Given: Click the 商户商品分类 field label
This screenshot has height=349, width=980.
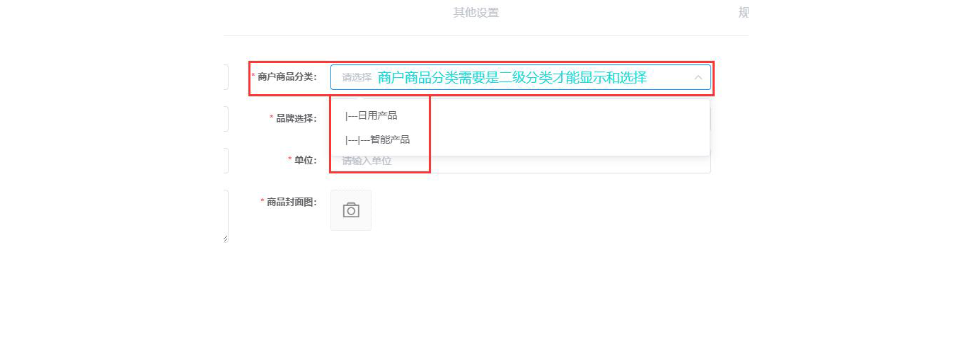Looking at the screenshot, I should (287, 76).
